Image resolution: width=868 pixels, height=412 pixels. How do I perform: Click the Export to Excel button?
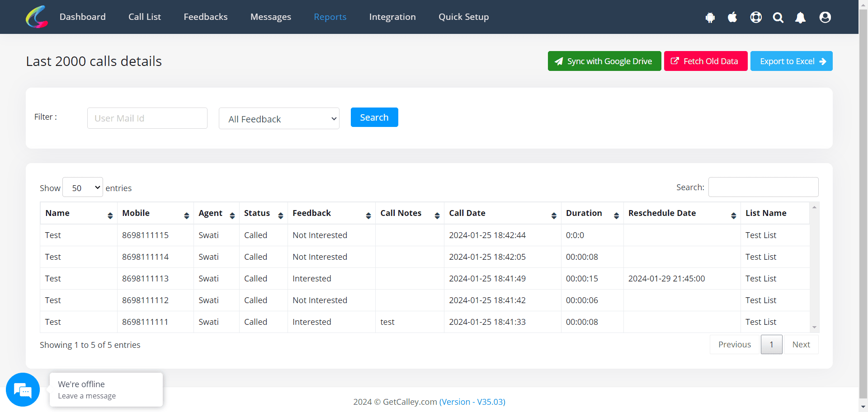point(791,61)
